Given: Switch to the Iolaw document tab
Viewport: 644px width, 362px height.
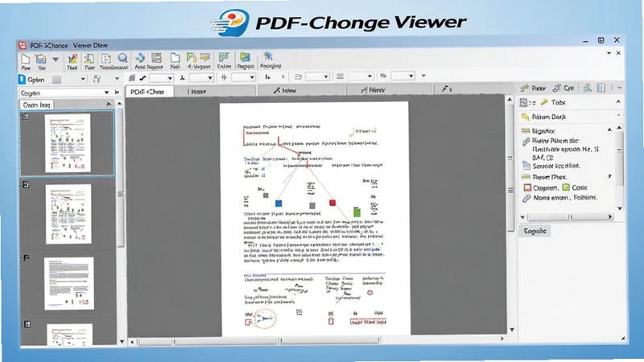Looking at the screenshot, I should 302,90.
